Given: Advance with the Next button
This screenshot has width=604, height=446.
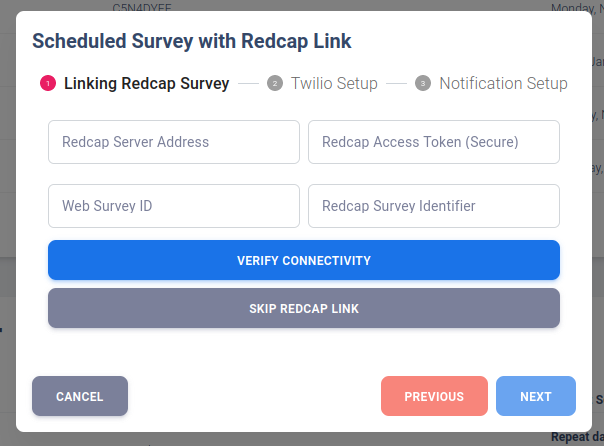Looking at the screenshot, I should click(536, 396).
